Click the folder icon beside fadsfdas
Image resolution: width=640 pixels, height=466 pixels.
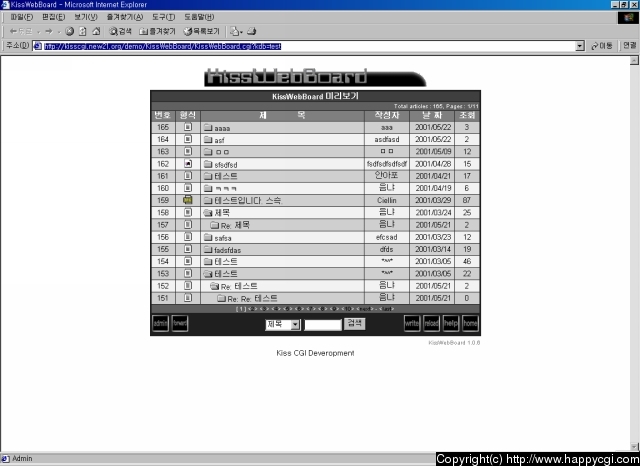(x=208, y=249)
